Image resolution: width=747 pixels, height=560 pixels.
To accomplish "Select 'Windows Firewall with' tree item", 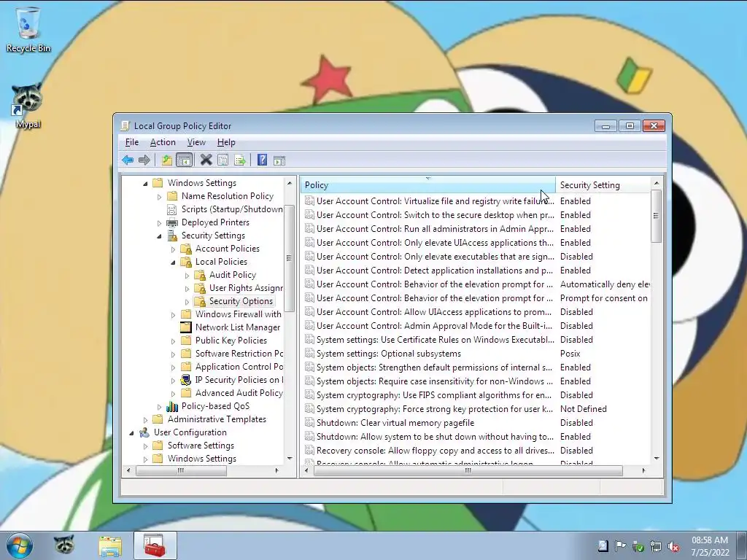I will click(239, 314).
